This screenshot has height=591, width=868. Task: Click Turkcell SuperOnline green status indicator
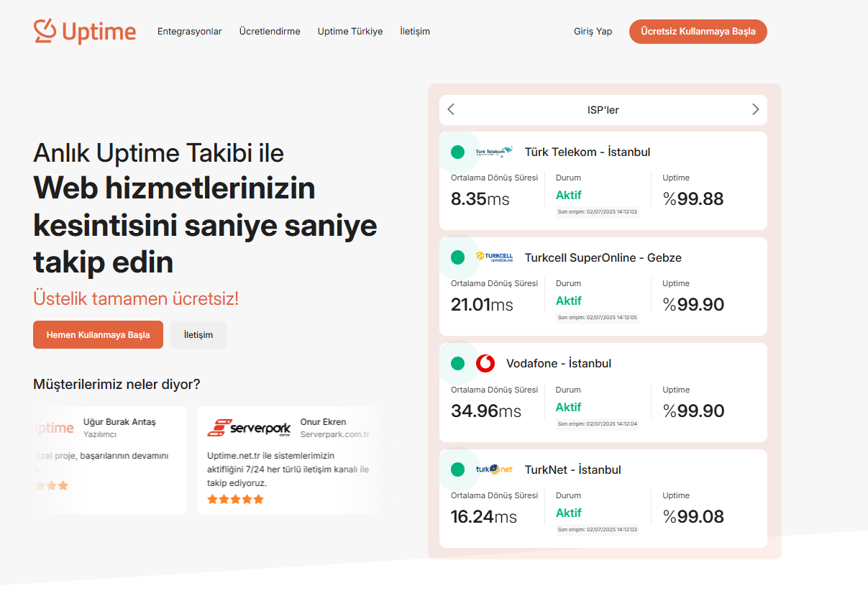457,257
